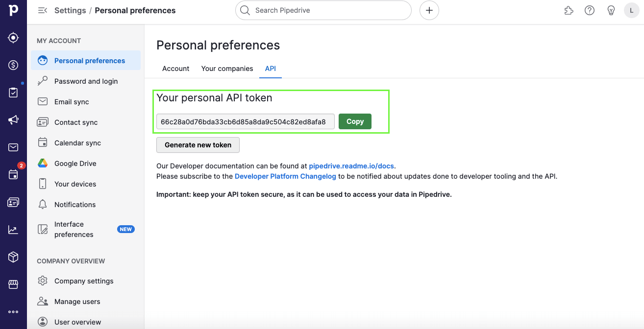Click the quick add plus button
The image size is (644, 329).
[429, 10]
